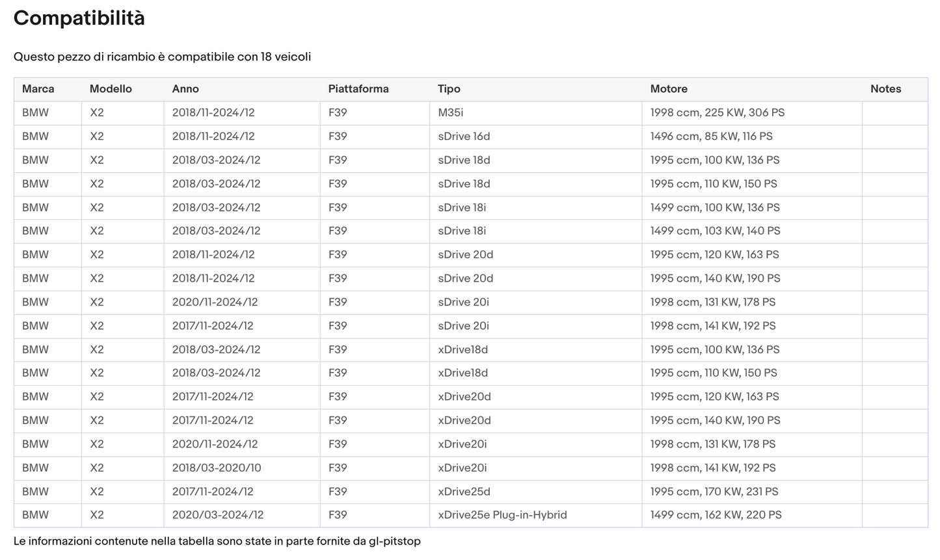Click the Piattaforma column header
940x560 pixels.
(358, 89)
